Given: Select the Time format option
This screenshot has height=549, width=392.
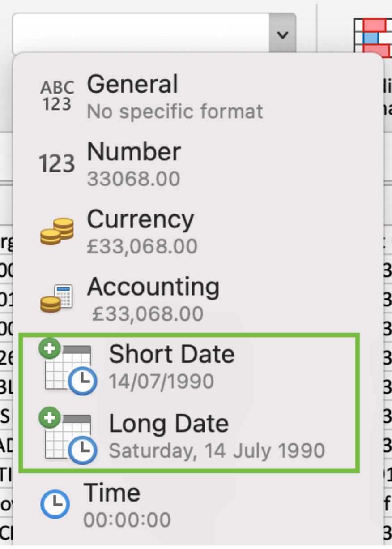Looking at the screenshot, I should point(112,493).
